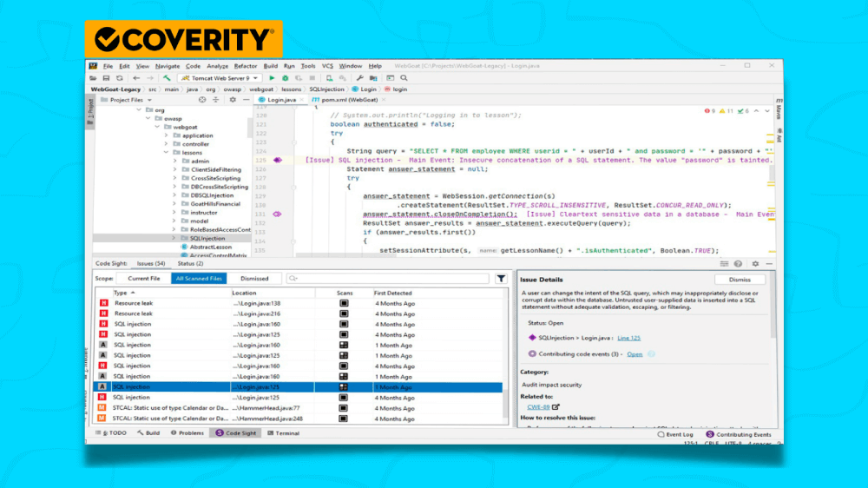868x488 pixels.
Task: Open Project panel gear settings
Action: tap(233, 100)
